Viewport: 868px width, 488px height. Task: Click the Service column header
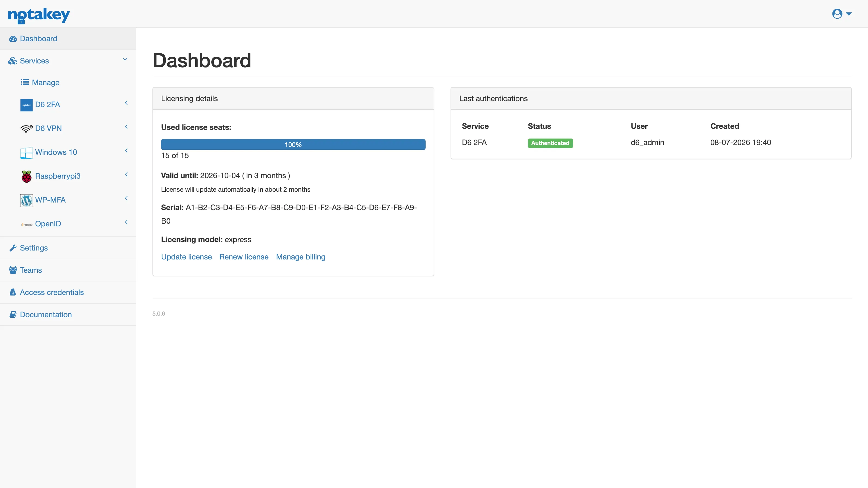coord(475,126)
